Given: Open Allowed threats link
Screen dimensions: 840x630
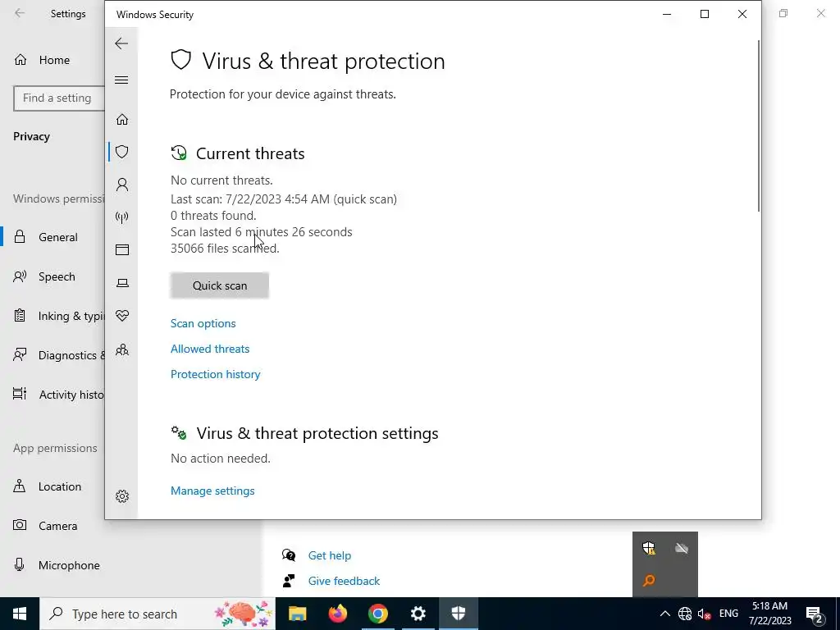Looking at the screenshot, I should 210,349.
